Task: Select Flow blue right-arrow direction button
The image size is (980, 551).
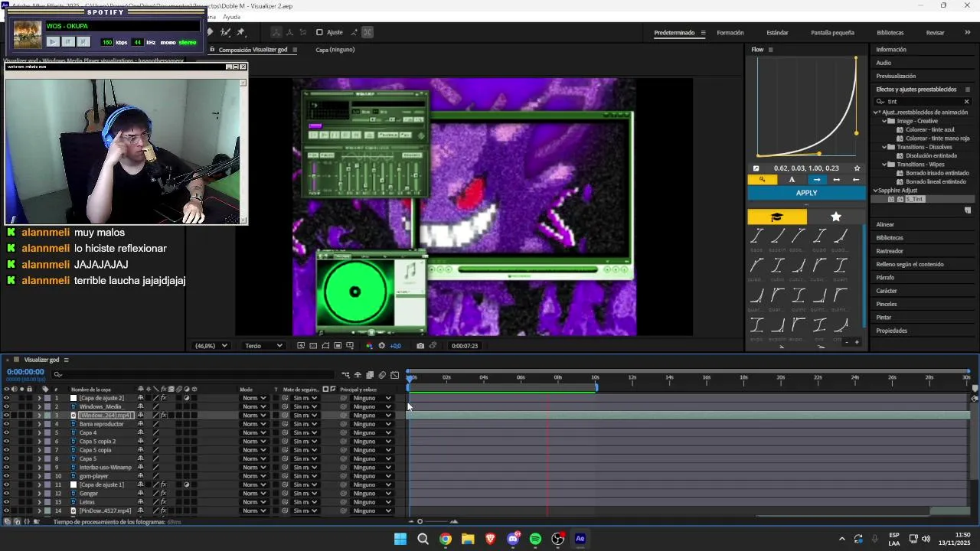Action: [x=817, y=180]
